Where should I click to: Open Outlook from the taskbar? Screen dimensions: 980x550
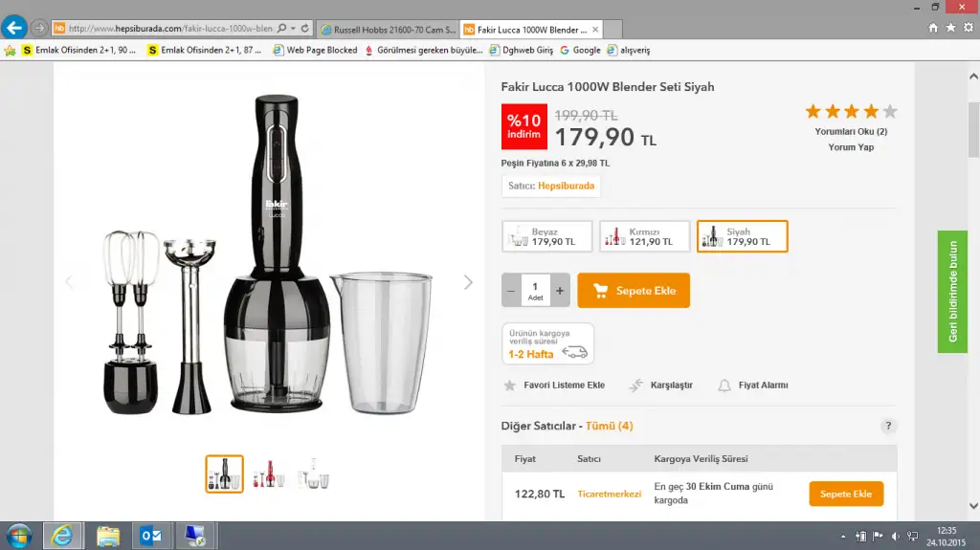point(151,536)
